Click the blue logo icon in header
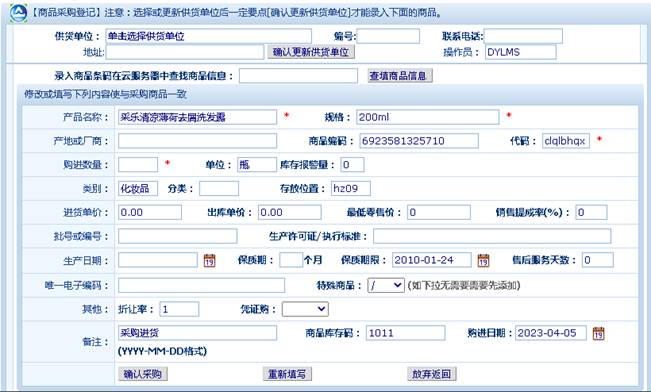Screen dimensions: 651x392 (19, 13)
